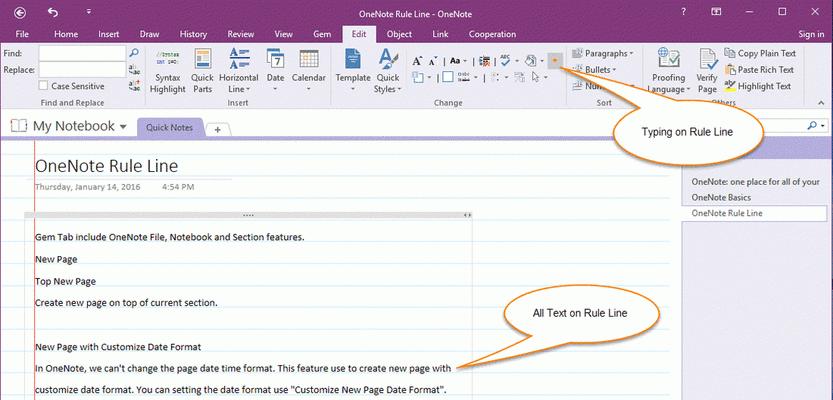Click Copy Plain Text

click(x=760, y=53)
